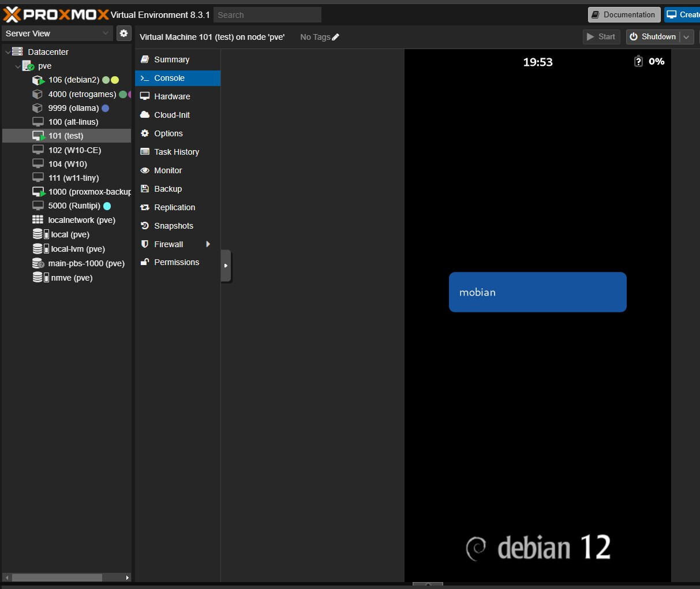Open the Server View dropdown

[x=58, y=33]
